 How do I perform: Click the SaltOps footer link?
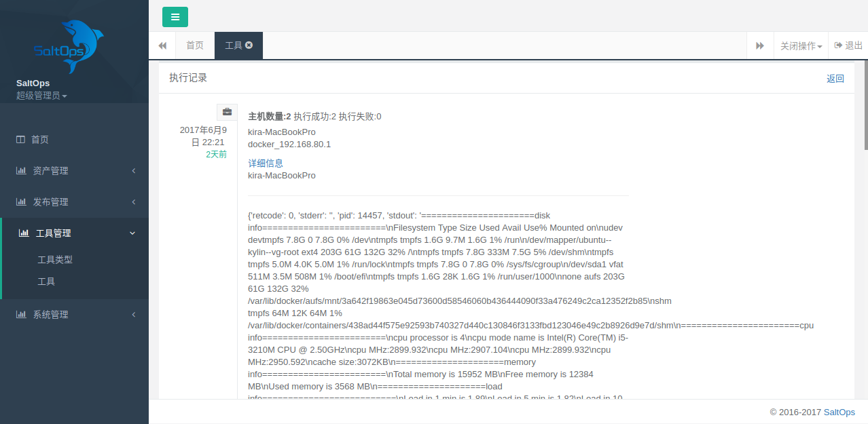tap(839, 412)
